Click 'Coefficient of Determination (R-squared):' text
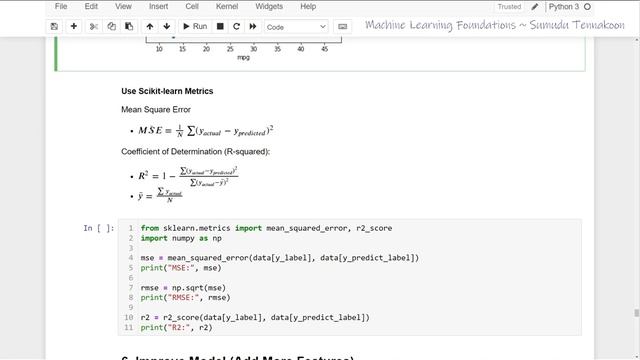 (x=196, y=151)
